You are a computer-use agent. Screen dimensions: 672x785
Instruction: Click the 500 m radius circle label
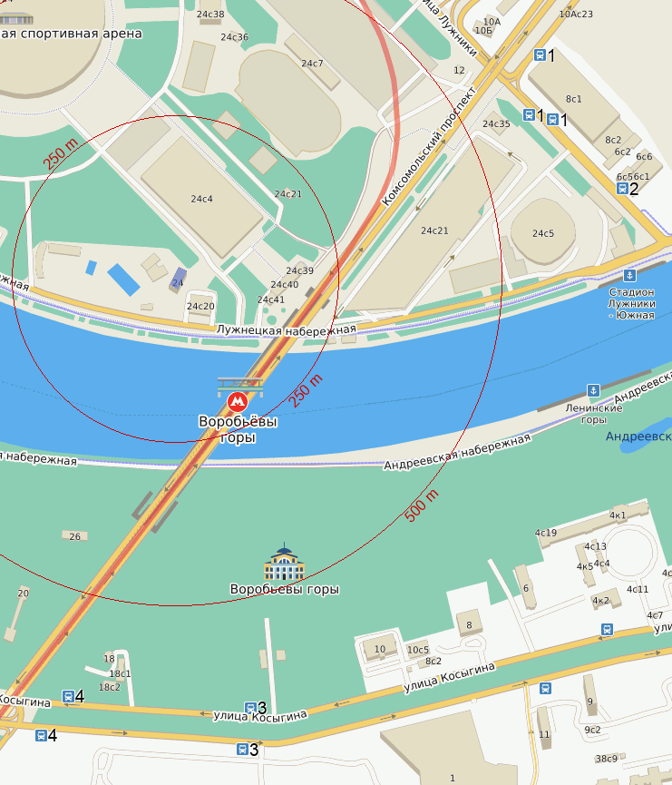(422, 505)
